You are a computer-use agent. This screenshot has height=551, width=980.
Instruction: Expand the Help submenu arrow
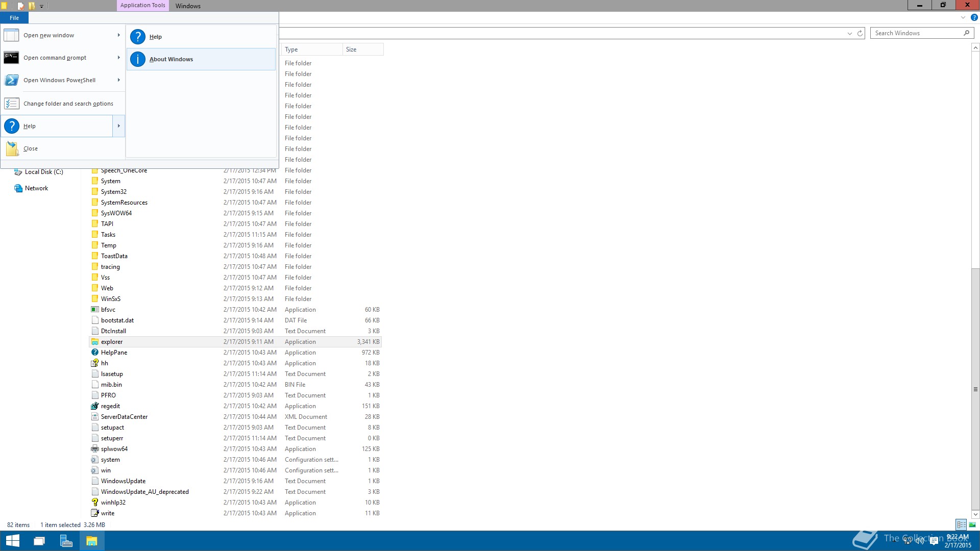118,126
